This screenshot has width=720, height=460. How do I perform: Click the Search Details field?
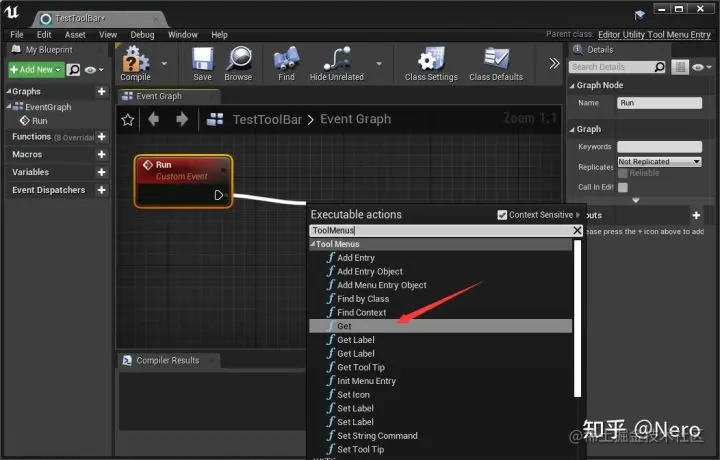tap(612, 67)
